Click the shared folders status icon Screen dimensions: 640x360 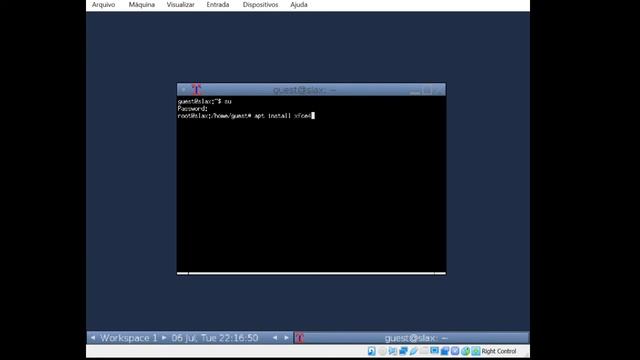point(424,351)
